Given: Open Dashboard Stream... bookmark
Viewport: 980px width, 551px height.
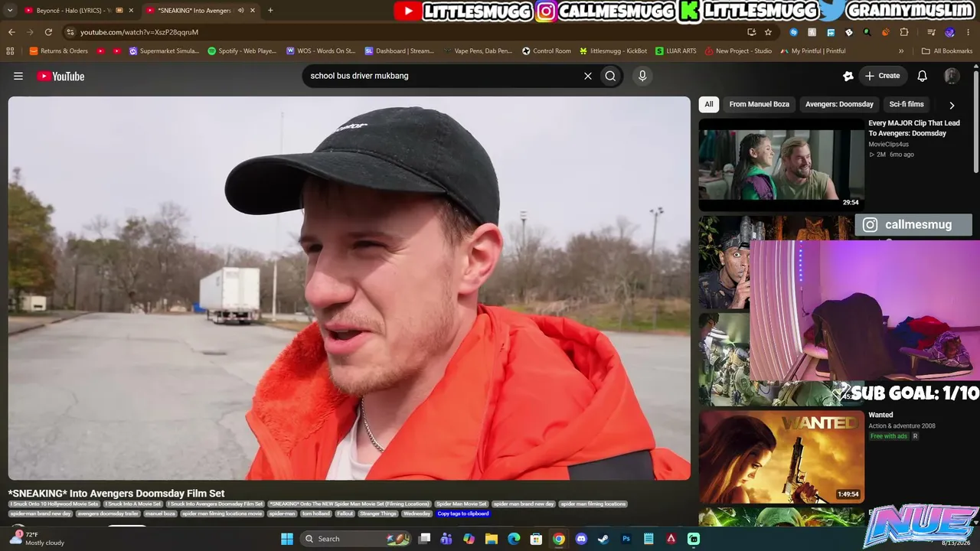Looking at the screenshot, I should pos(400,51).
